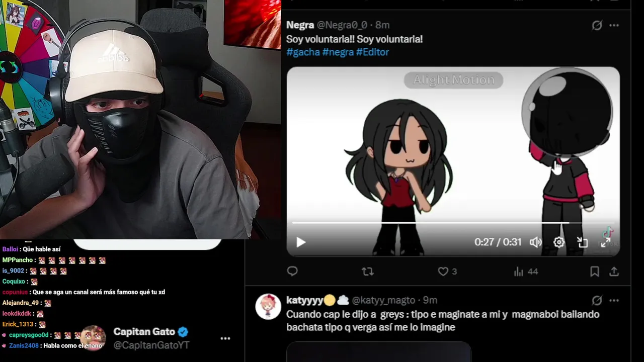
Task: Click Grok icon on Negra's tweet
Action: click(x=597, y=25)
